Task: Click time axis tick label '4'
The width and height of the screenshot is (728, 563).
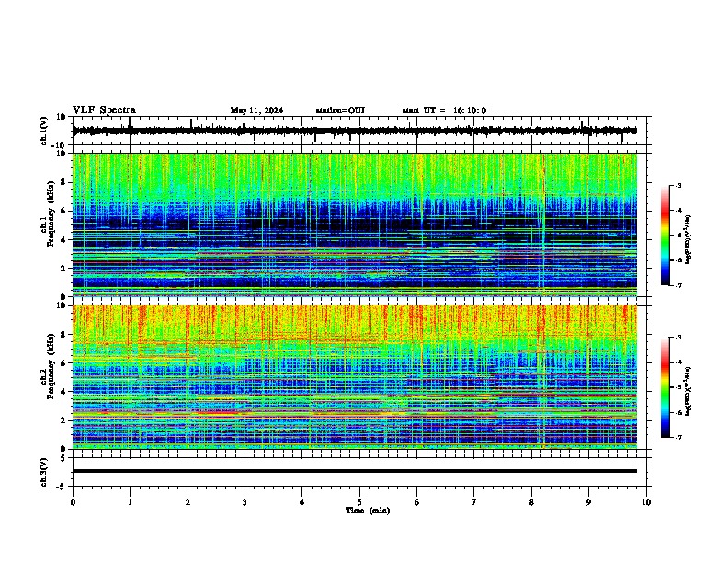Action: [x=302, y=502]
